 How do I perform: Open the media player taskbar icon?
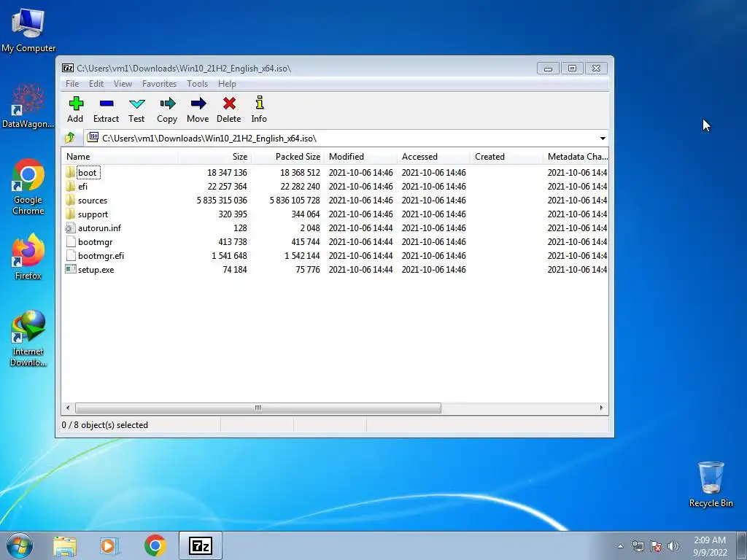pyautogui.click(x=109, y=545)
